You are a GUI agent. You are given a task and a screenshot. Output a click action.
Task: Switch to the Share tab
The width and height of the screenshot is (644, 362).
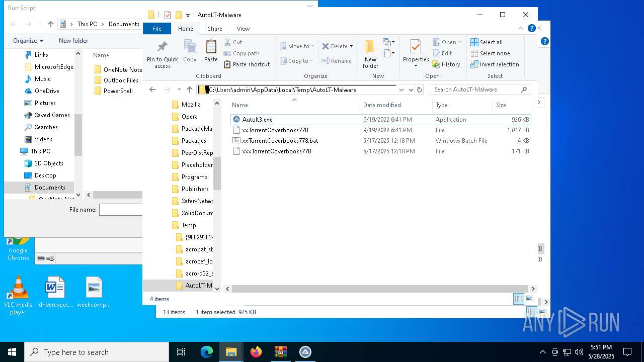215,29
